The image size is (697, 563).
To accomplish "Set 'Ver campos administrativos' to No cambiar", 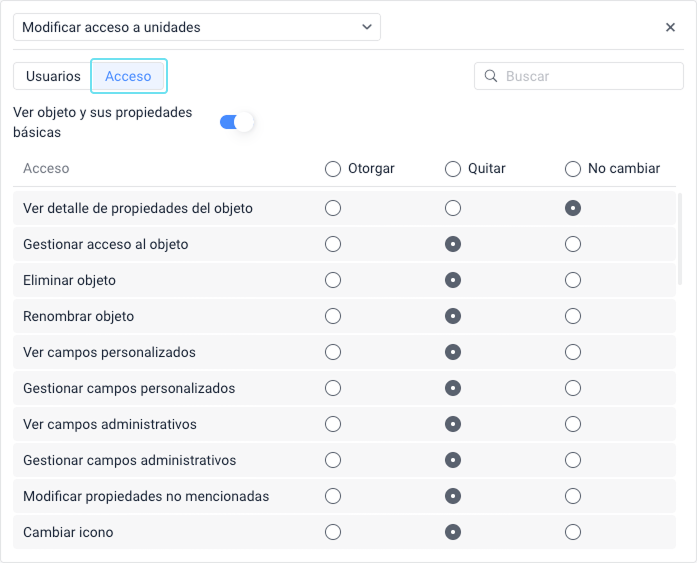I will (573, 424).
